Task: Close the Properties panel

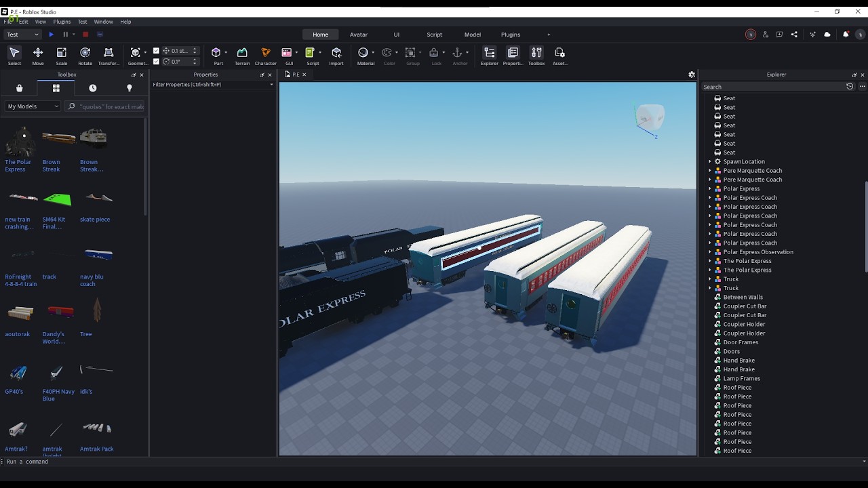Action: (270, 75)
